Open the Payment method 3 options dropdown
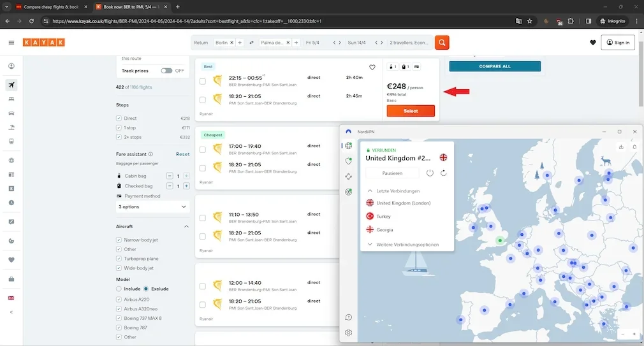Image resolution: width=644 pixels, height=346 pixels. click(152, 207)
